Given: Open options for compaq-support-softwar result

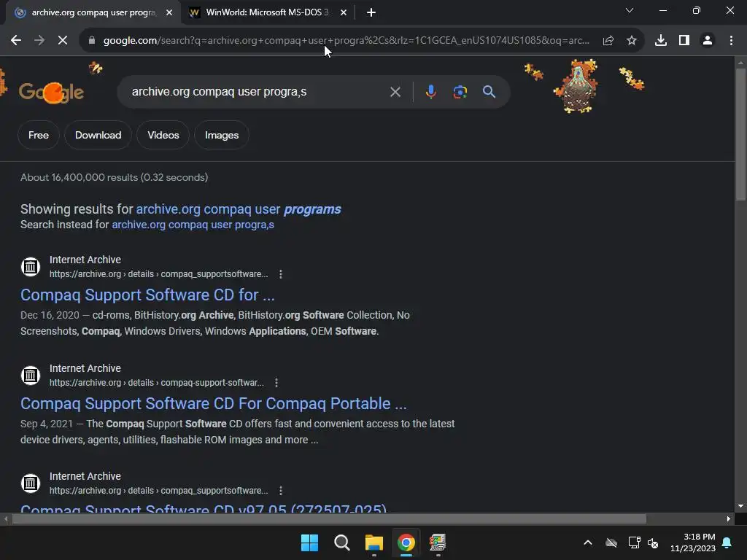Looking at the screenshot, I should point(276,383).
